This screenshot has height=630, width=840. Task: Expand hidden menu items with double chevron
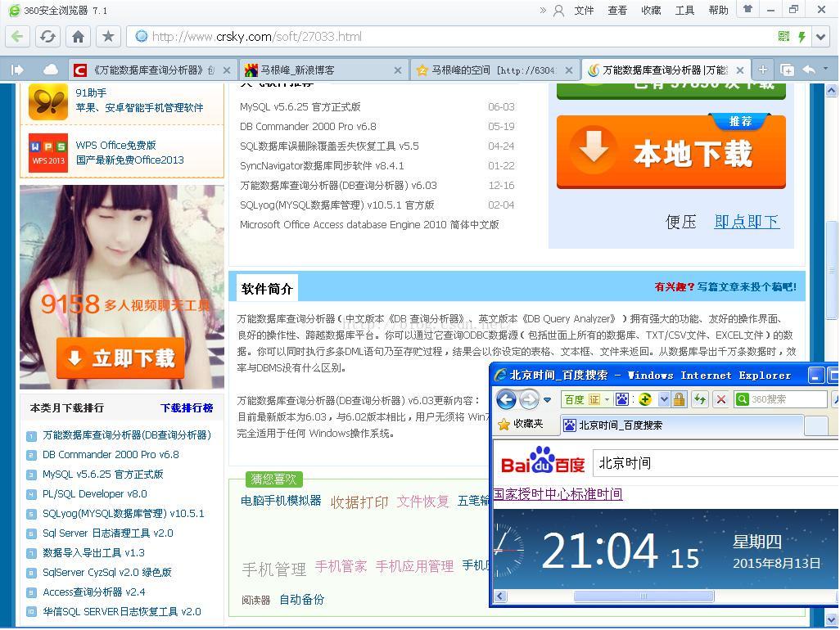click(543, 10)
